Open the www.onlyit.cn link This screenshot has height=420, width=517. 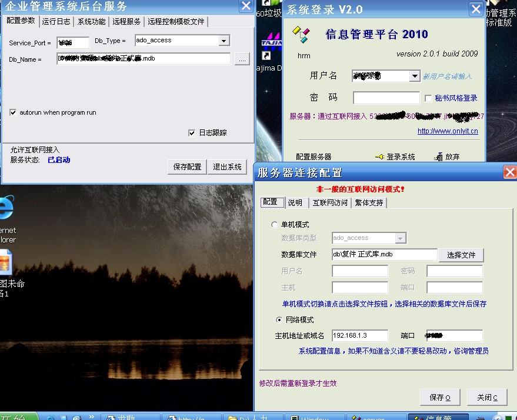(447, 131)
